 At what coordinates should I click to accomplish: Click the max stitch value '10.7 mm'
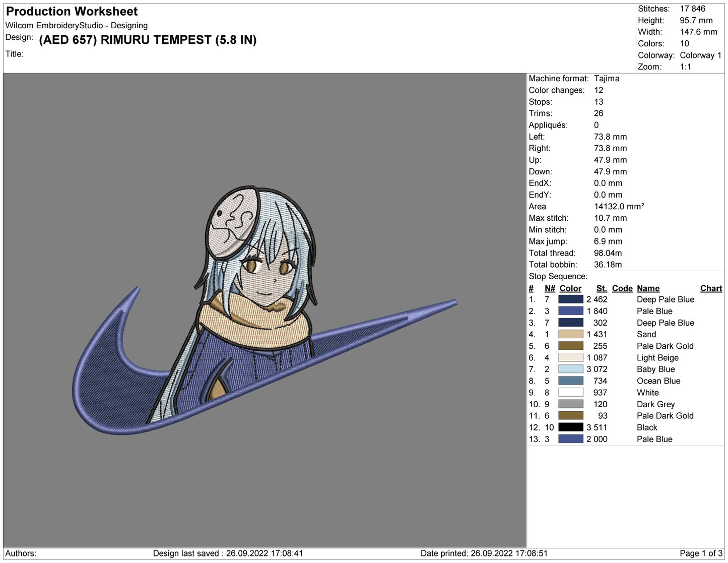tap(611, 218)
